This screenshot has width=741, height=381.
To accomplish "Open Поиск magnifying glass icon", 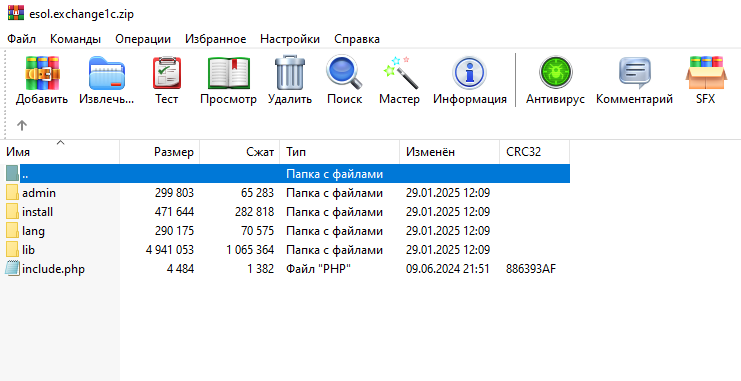I will click(344, 72).
